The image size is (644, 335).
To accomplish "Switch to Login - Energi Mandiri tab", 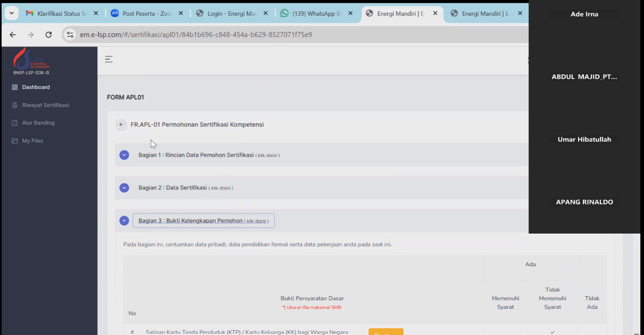I will click(232, 13).
